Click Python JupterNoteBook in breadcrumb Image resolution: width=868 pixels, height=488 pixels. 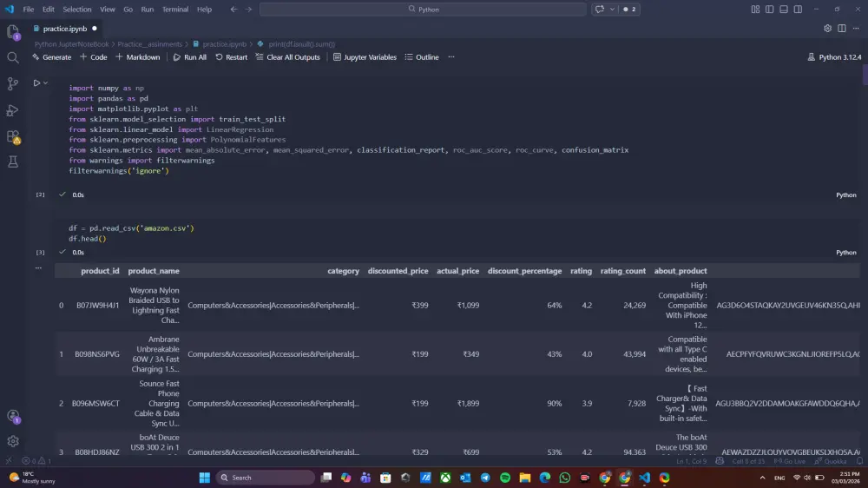[71, 44]
